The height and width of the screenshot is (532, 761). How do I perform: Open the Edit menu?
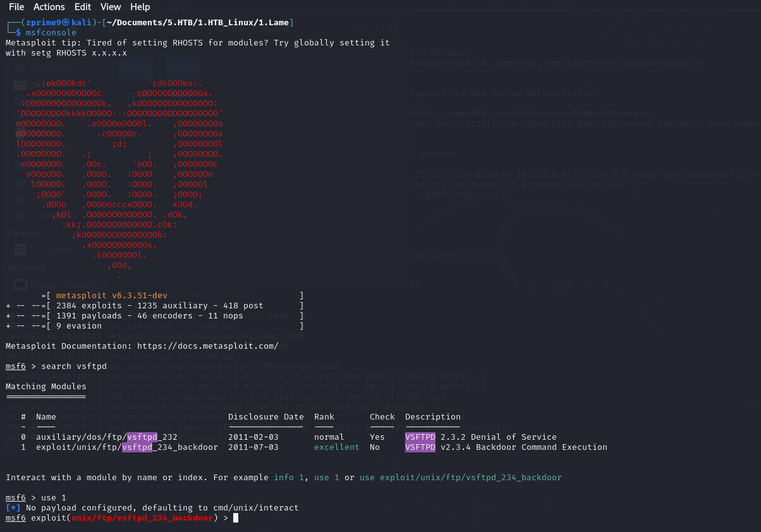[83, 7]
